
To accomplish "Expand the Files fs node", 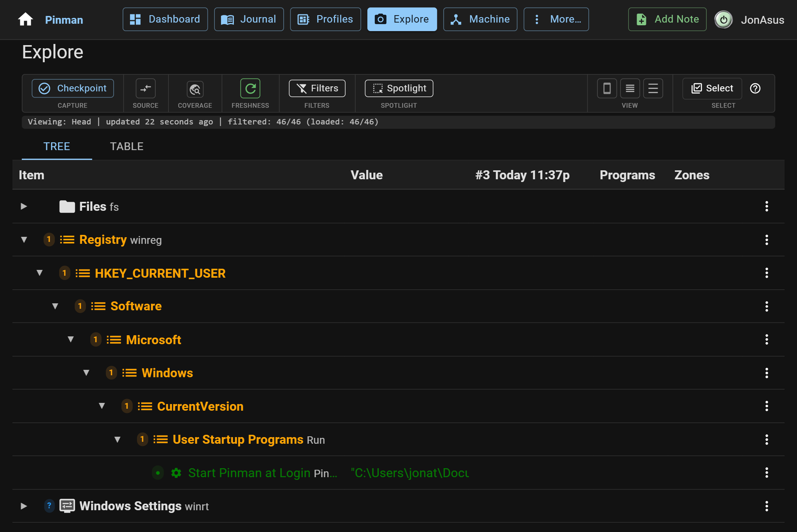I will (24, 206).
